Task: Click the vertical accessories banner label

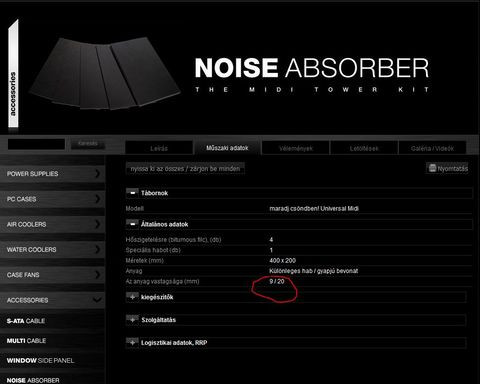Action: point(13,74)
